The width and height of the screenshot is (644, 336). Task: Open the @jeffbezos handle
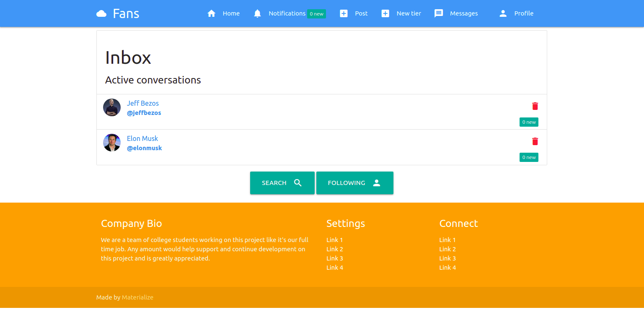(x=144, y=113)
